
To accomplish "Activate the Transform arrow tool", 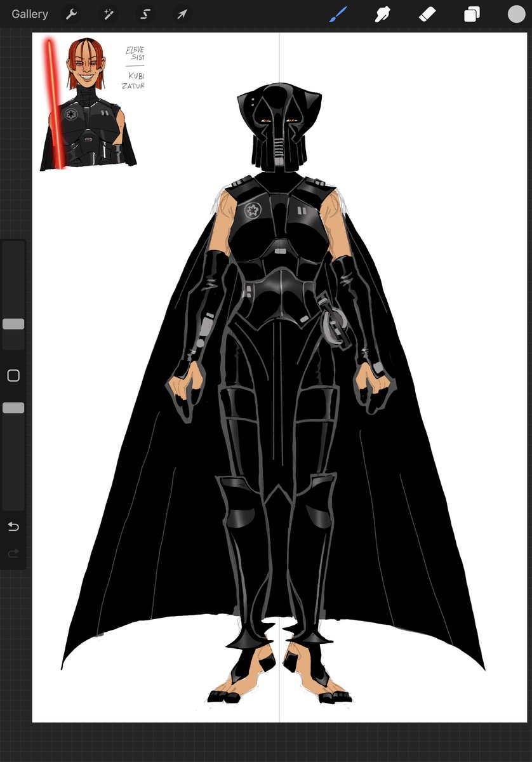I will 182,14.
